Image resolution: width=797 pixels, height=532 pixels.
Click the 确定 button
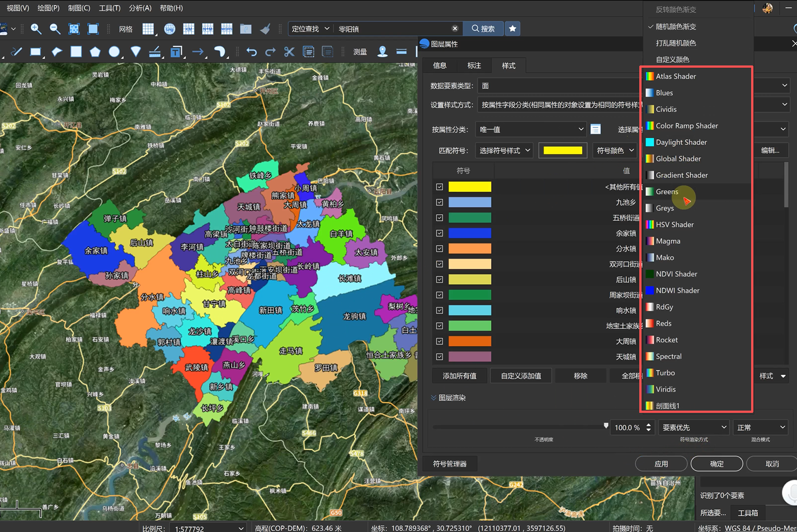pos(716,464)
